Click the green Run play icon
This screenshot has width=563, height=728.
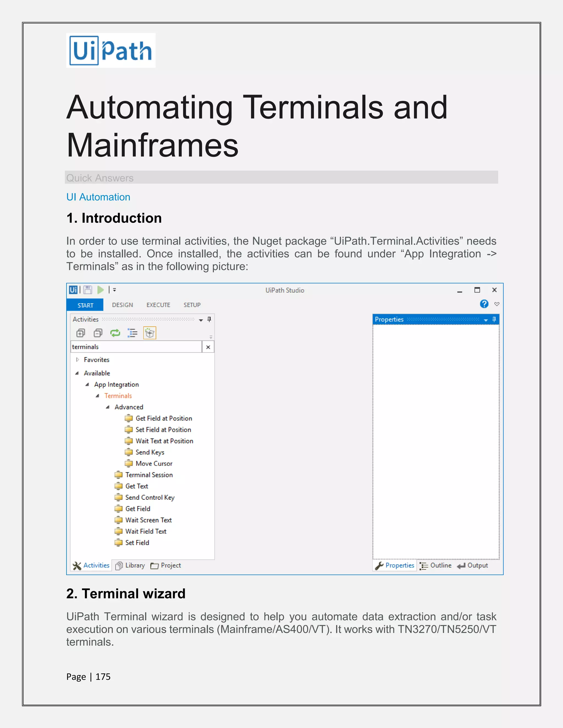(100, 290)
